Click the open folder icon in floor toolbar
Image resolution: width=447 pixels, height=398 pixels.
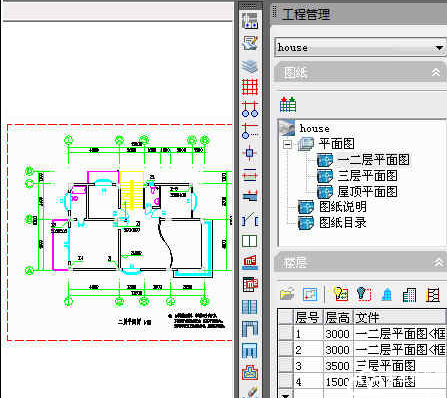coord(287,294)
